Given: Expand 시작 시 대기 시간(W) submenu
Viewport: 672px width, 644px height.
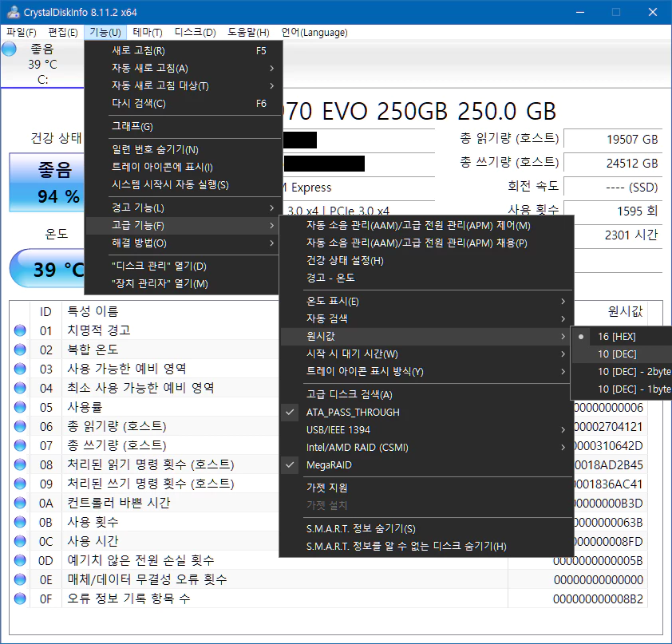Looking at the screenshot, I should point(426,354).
